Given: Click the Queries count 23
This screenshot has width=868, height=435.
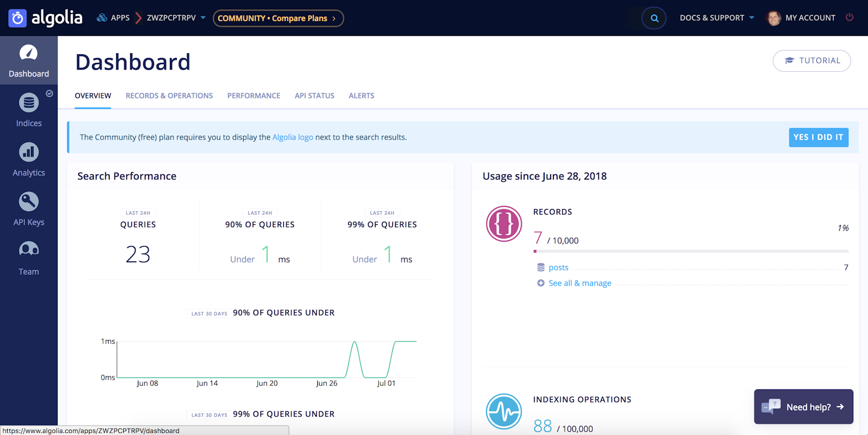Looking at the screenshot, I should click(x=138, y=254).
